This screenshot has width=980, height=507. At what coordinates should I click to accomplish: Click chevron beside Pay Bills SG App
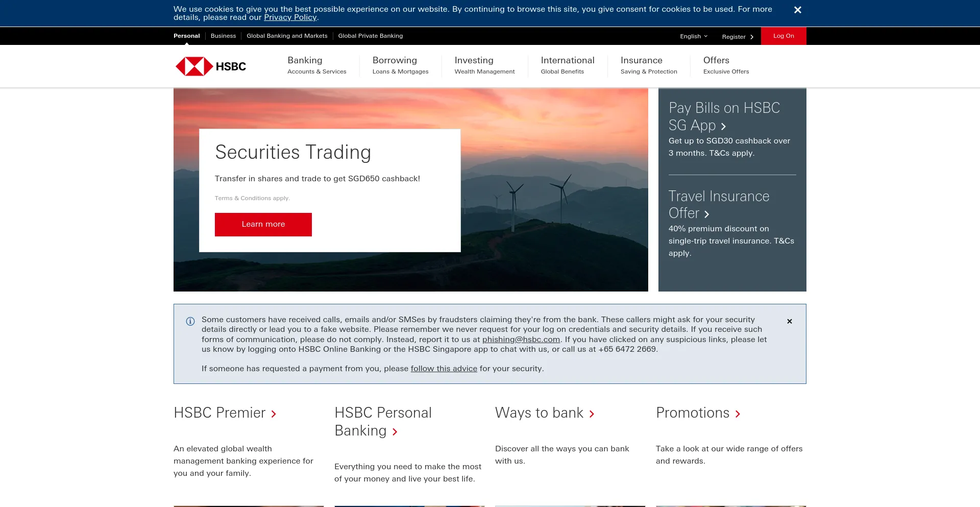pos(723,126)
